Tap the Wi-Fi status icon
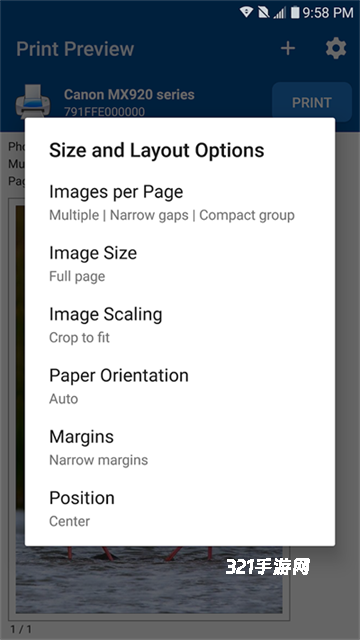 [x=246, y=12]
